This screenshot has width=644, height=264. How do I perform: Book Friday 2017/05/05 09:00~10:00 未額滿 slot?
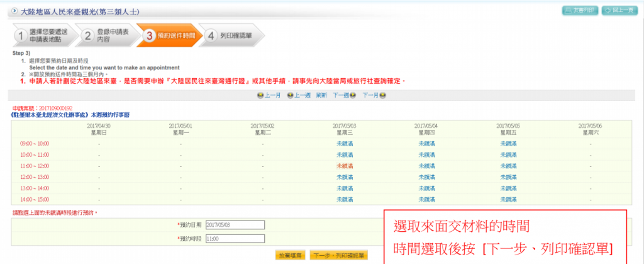click(508, 144)
